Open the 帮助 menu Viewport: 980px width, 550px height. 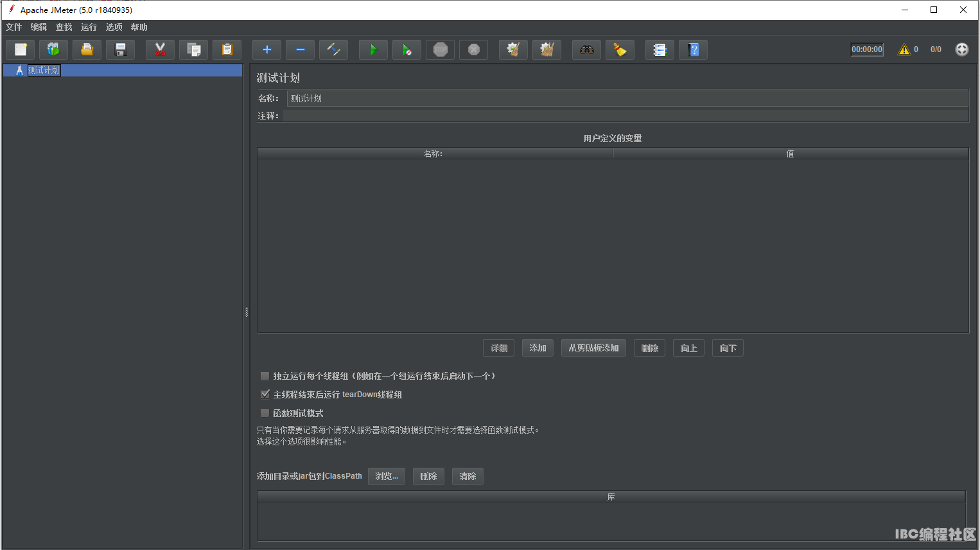pos(139,27)
